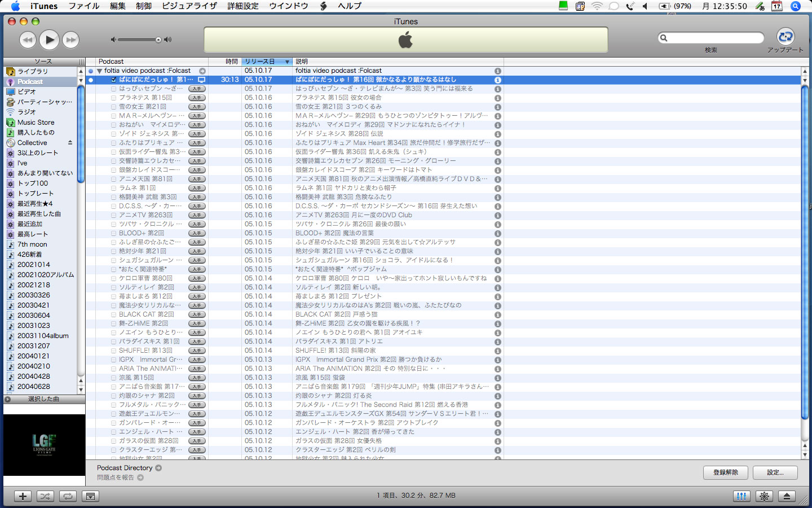Screen dimensions: 812x508
Task: Click the 登録解除 button
Action: [x=726, y=472]
